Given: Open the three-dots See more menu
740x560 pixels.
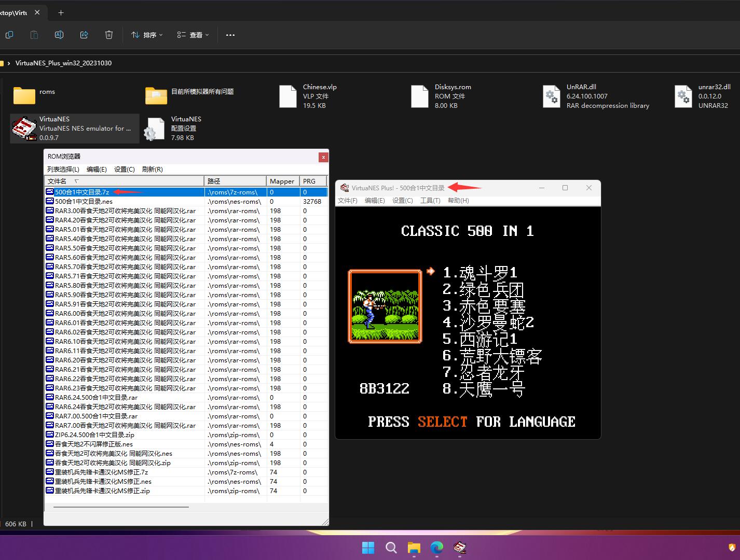Looking at the screenshot, I should pyautogui.click(x=230, y=35).
